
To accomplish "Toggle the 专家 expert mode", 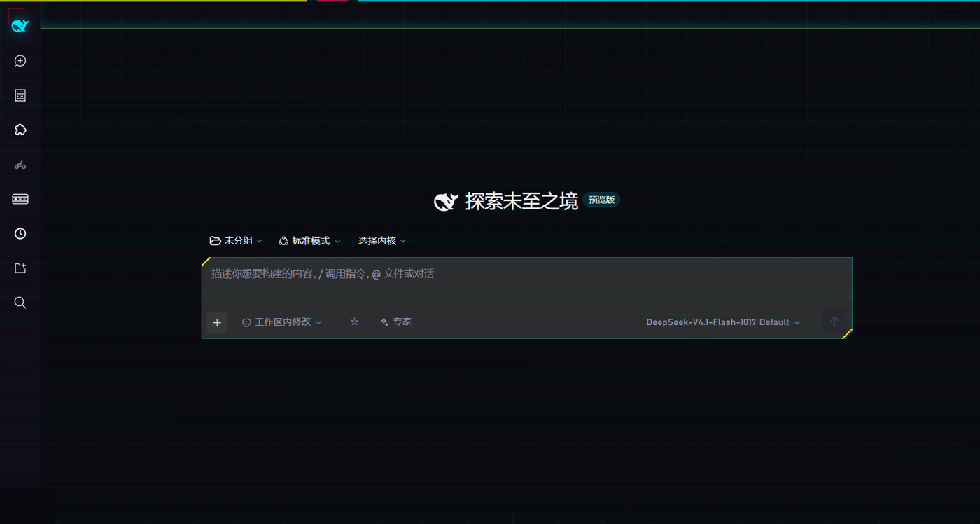I will pyautogui.click(x=396, y=322).
